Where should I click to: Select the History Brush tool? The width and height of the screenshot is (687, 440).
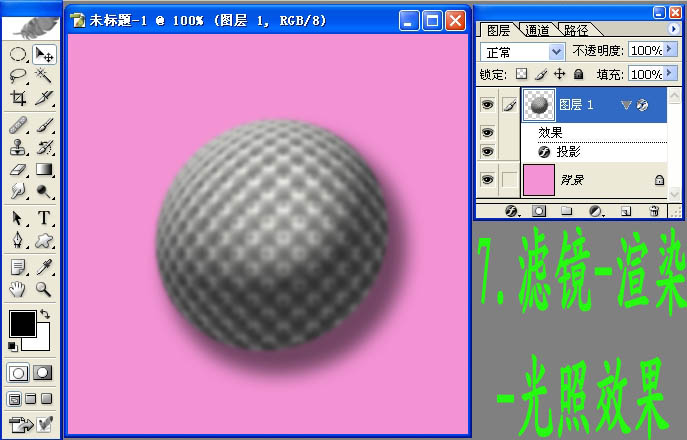(44, 147)
